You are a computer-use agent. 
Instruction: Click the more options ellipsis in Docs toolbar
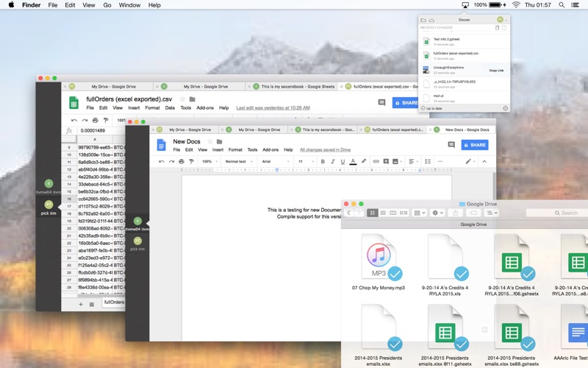(440, 161)
